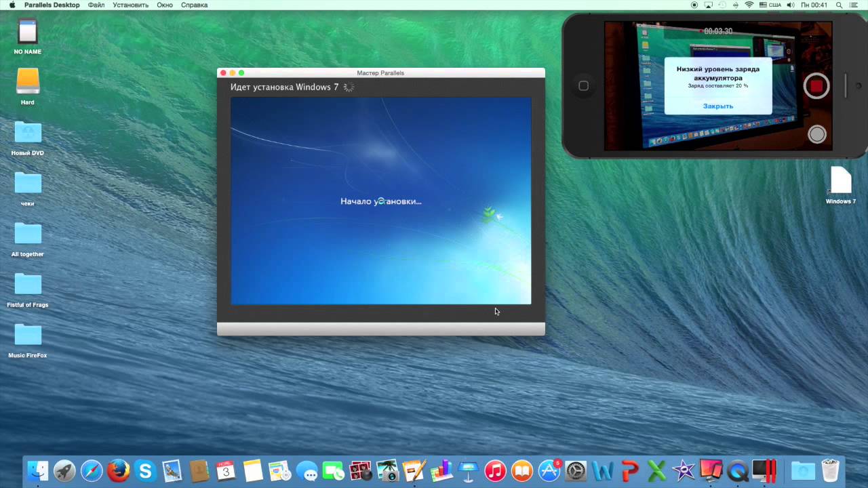Open Notes from the Dock
The image size is (868, 488).
tap(253, 470)
